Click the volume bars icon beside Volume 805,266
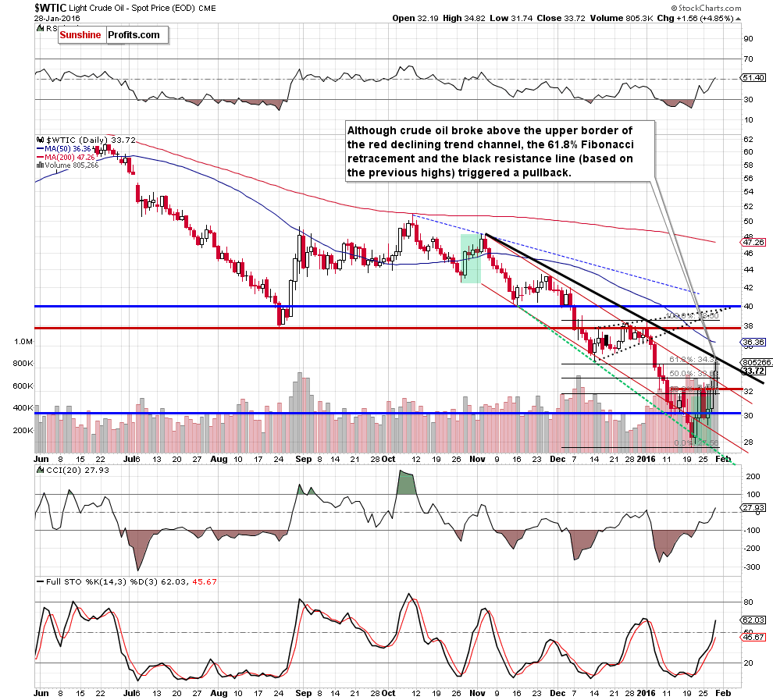The width and height of the screenshot is (773, 700). (x=40, y=165)
